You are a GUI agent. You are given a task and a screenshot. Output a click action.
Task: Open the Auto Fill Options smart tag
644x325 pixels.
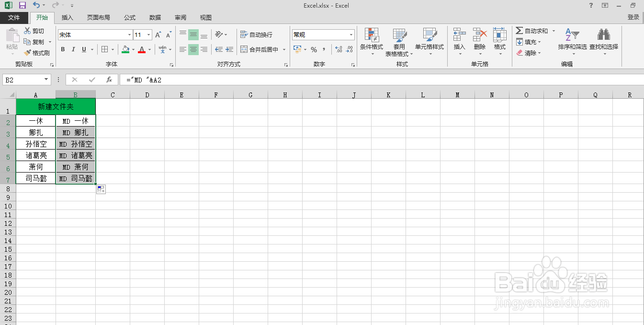pos(101,189)
